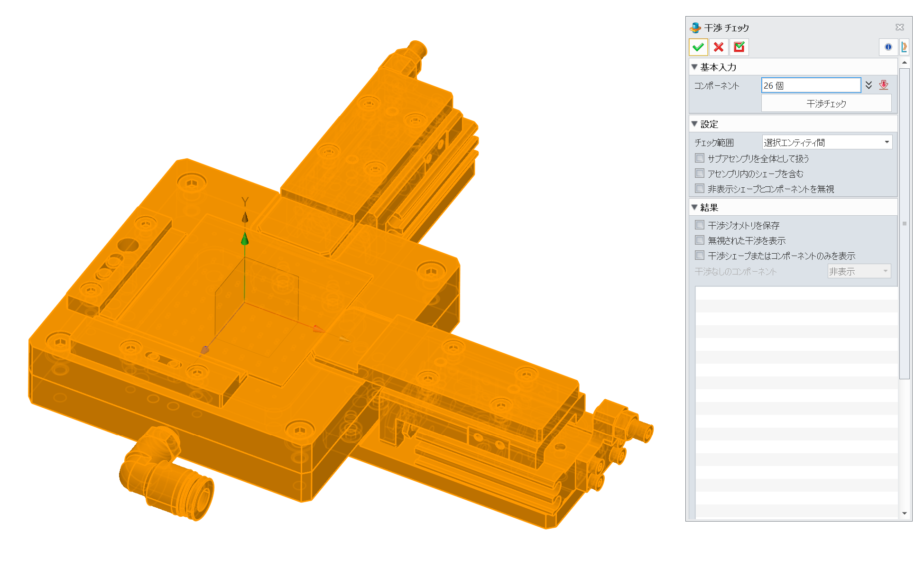Toggle アセンブリ内のシェープを含む checkbox
This screenshot has height=568, width=924.
pyautogui.click(x=700, y=173)
